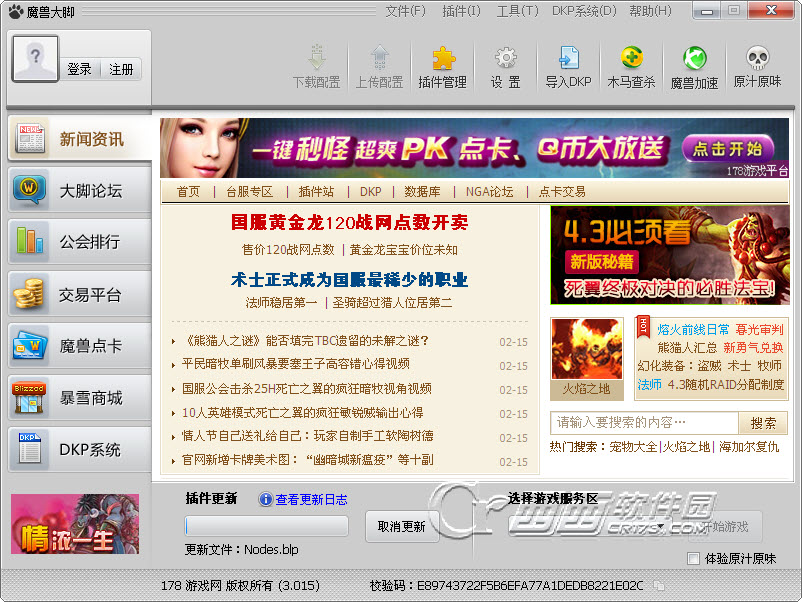Screen dimensions: 802x602
Task: Open the 熔火前线日常 link
Action: pyautogui.click(x=694, y=329)
